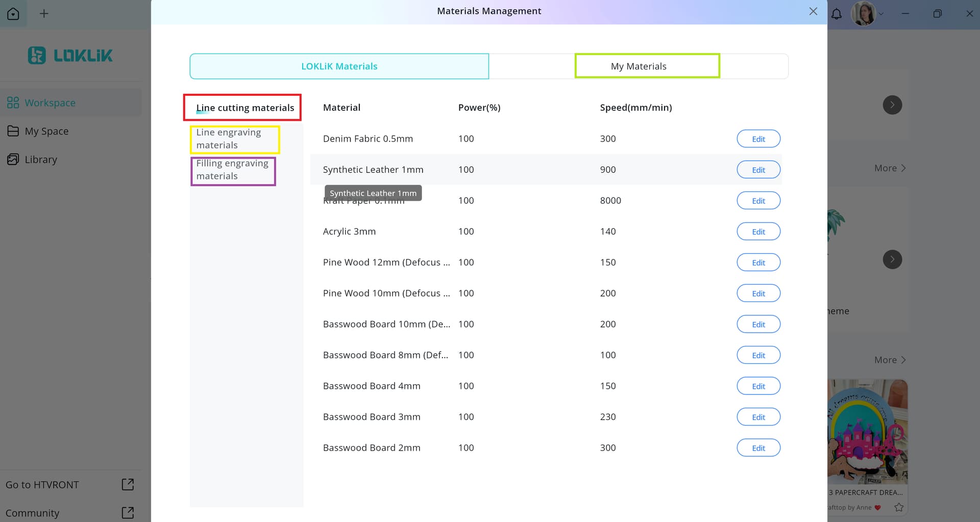Click the home icon in title bar
The width and height of the screenshot is (980, 522).
click(x=13, y=14)
